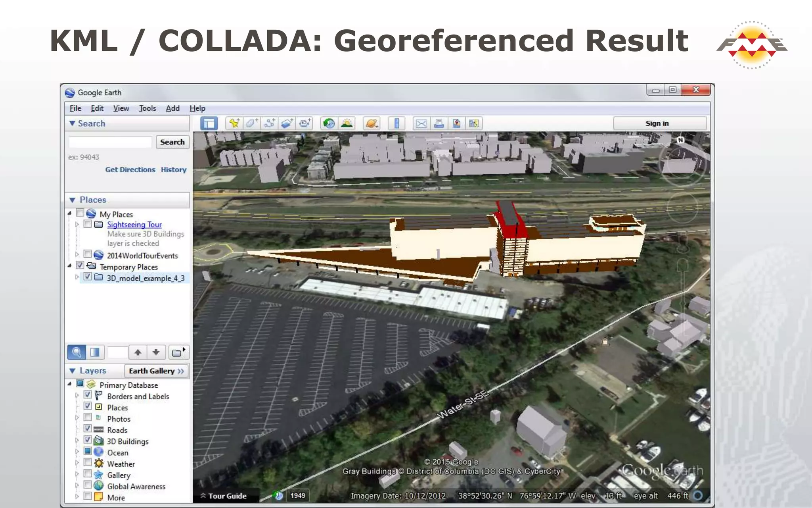
Task: Click the historical imagery 1949 clock icon
Action: pos(279,495)
